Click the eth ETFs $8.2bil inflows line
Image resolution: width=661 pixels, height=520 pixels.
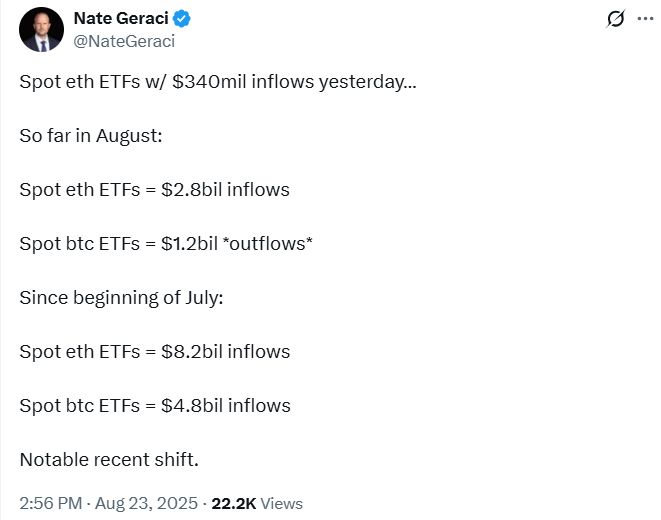pyautogui.click(x=155, y=351)
